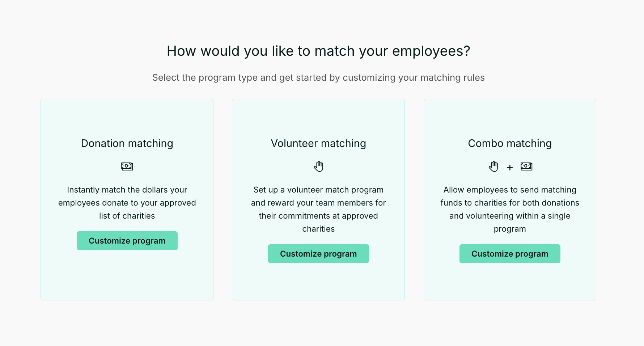
Task: Click the Combo matching description text
Action: click(x=510, y=209)
